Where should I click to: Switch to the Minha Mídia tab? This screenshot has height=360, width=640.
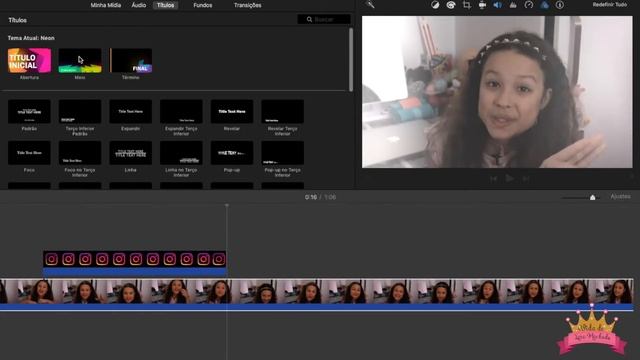point(105,5)
